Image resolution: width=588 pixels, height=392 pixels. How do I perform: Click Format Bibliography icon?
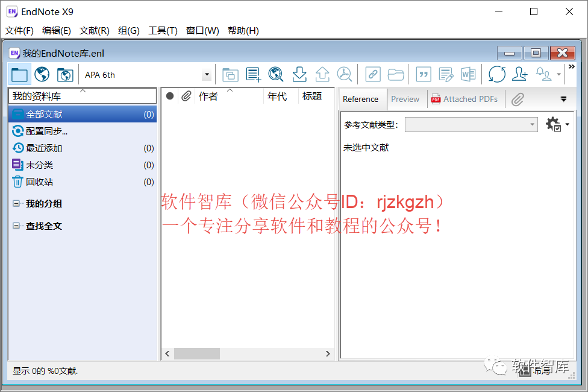click(x=446, y=74)
